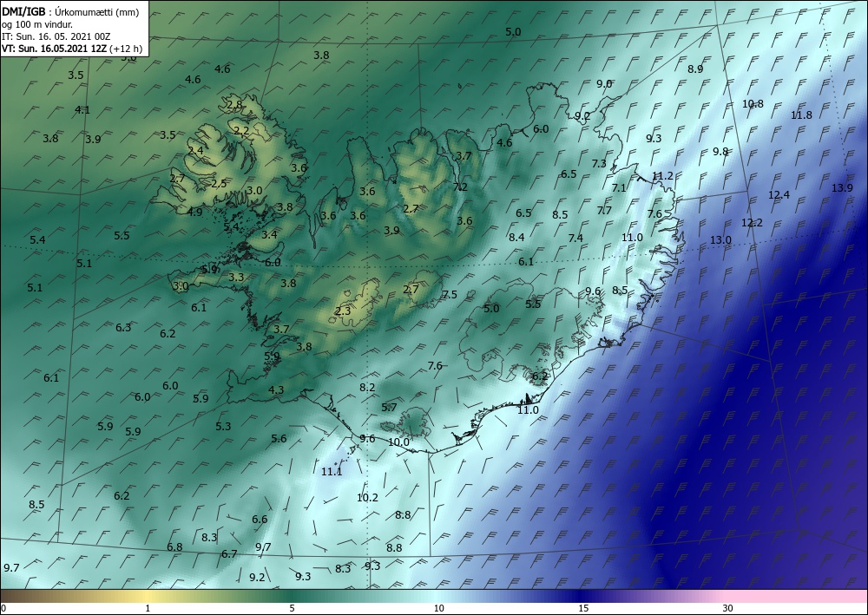Click the 3.4 value label
Viewport: 868px width, 615px height.
269,235
